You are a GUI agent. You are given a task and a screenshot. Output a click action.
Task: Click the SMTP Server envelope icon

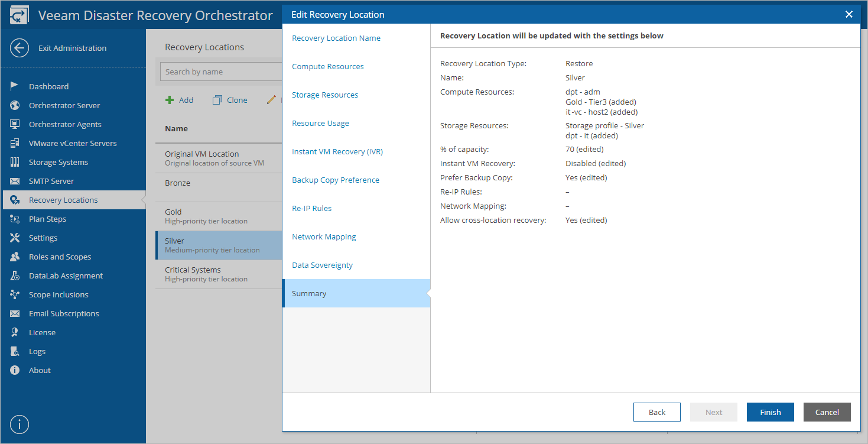tap(15, 181)
